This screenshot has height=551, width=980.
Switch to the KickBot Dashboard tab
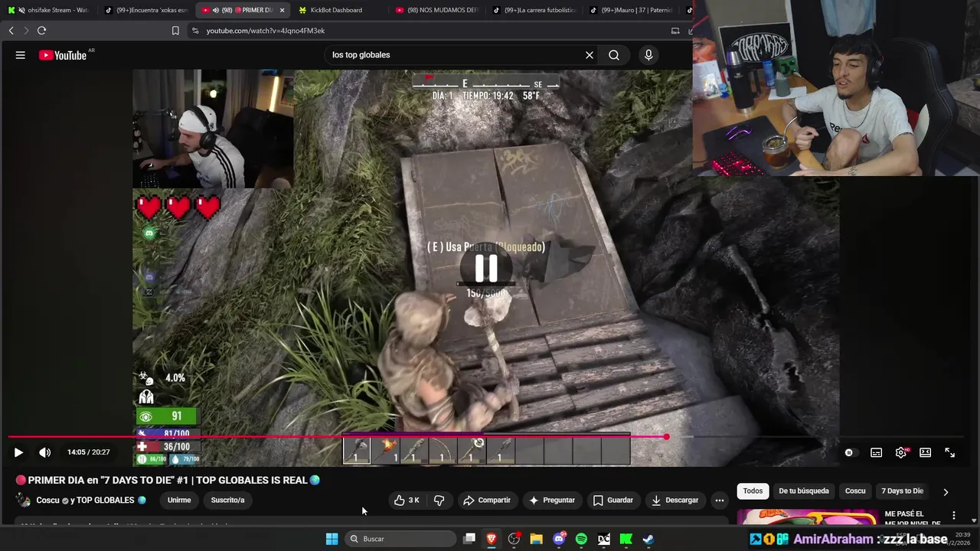(337, 10)
